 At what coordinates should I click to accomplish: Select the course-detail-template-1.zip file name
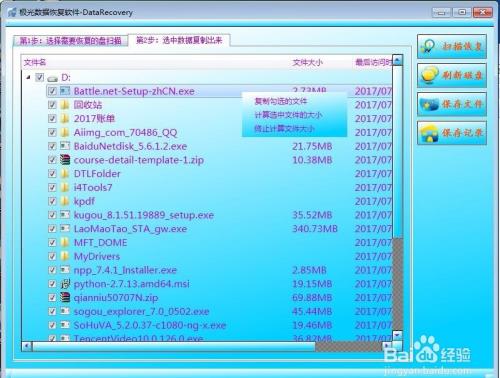click(139, 160)
